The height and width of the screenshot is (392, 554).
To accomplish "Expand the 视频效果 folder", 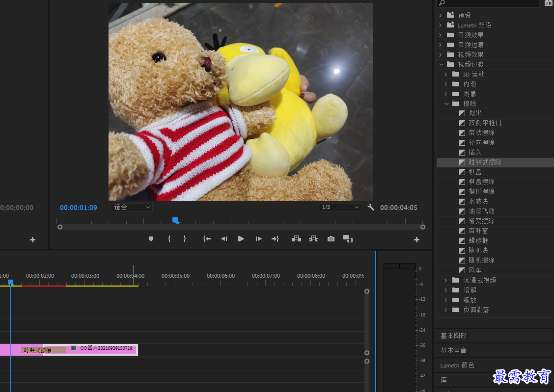I will pos(441,54).
